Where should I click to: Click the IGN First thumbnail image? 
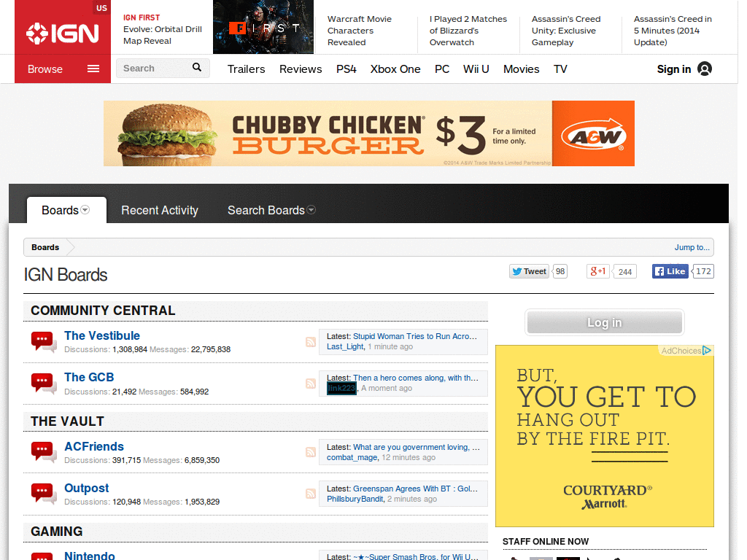pyautogui.click(x=263, y=27)
